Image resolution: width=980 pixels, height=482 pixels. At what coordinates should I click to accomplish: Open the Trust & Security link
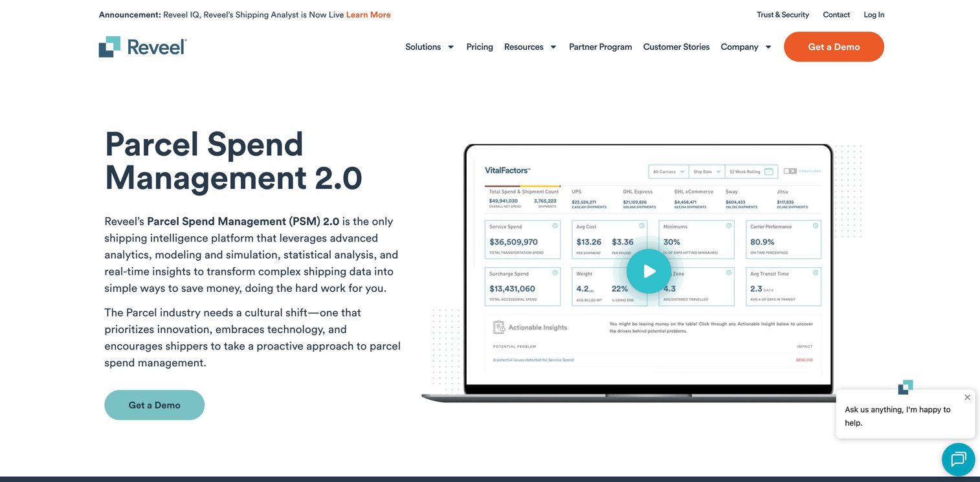tap(783, 15)
